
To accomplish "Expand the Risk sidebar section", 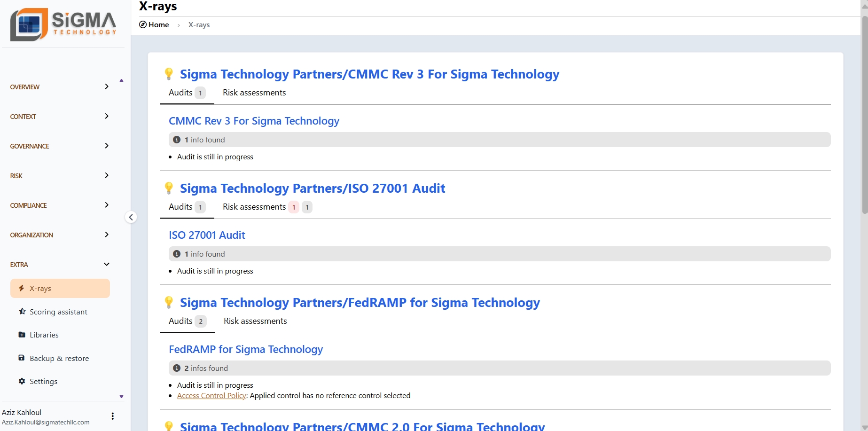I will [60, 176].
